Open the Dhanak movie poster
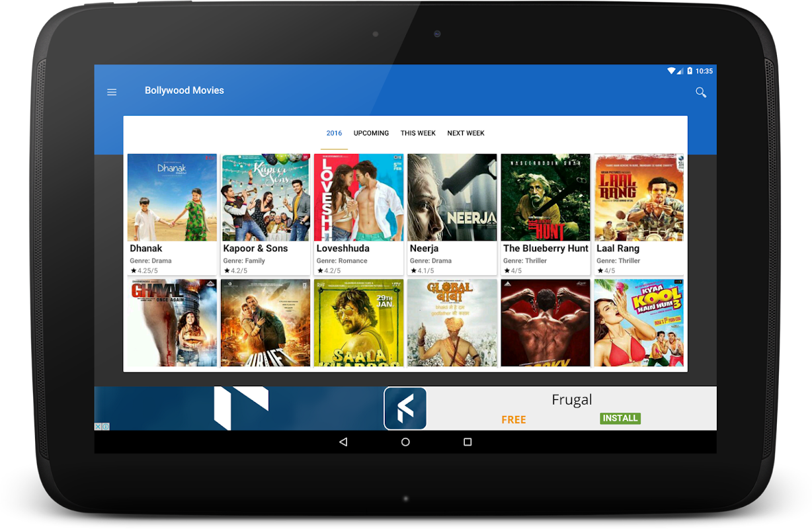This screenshot has width=812, height=529. point(172,198)
